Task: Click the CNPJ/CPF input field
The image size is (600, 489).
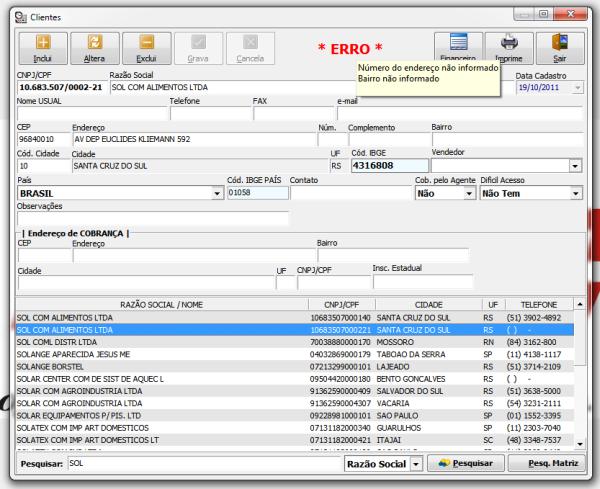Action: pyautogui.click(x=61, y=87)
